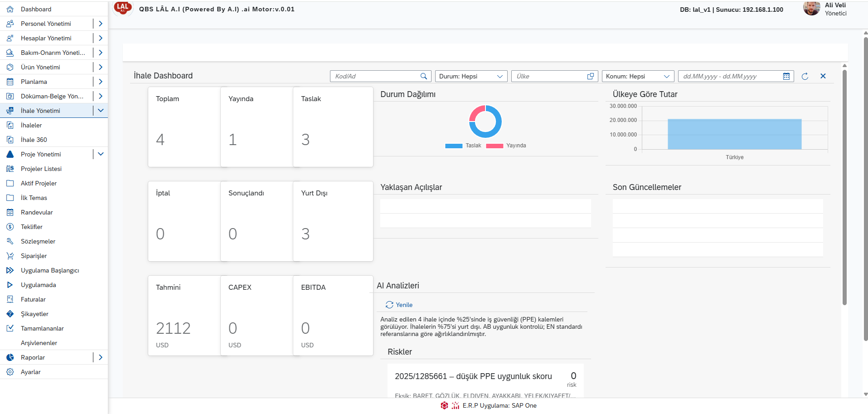Click the Siparişler cart icon
The height and width of the screenshot is (414, 868).
pyautogui.click(x=10, y=256)
